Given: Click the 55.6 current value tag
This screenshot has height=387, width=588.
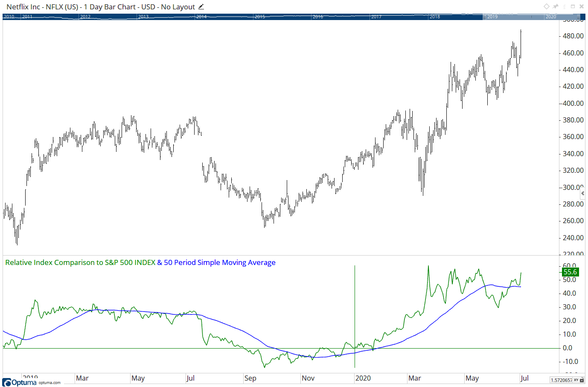Looking at the screenshot, I should [570, 272].
